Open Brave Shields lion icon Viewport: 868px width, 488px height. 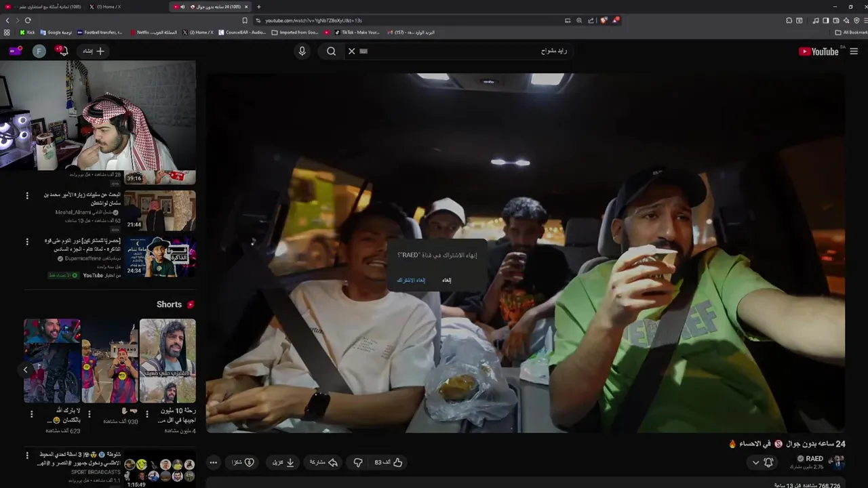click(604, 20)
